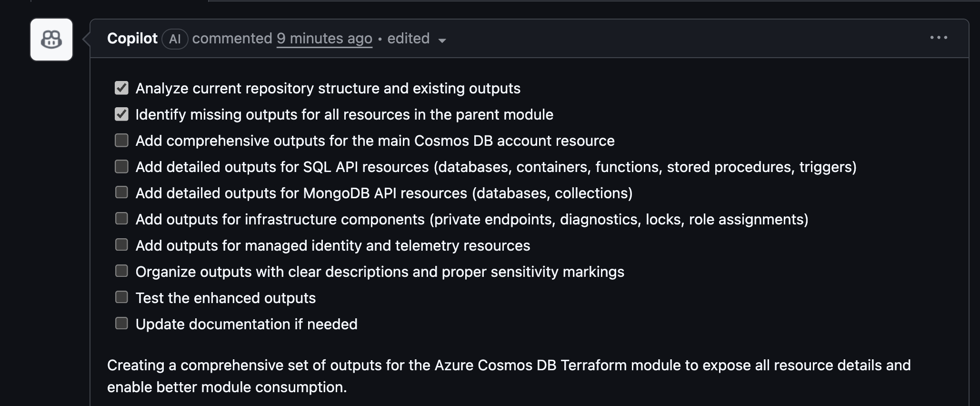Uncheck the Identify missing outputs task
Image resolution: width=980 pixels, height=406 pixels.
tap(121, 113)
